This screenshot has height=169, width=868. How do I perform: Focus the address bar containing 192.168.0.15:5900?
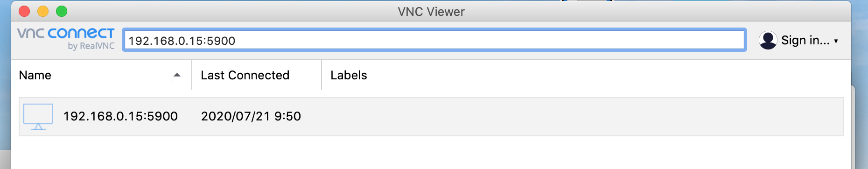[x=434, y=40]
